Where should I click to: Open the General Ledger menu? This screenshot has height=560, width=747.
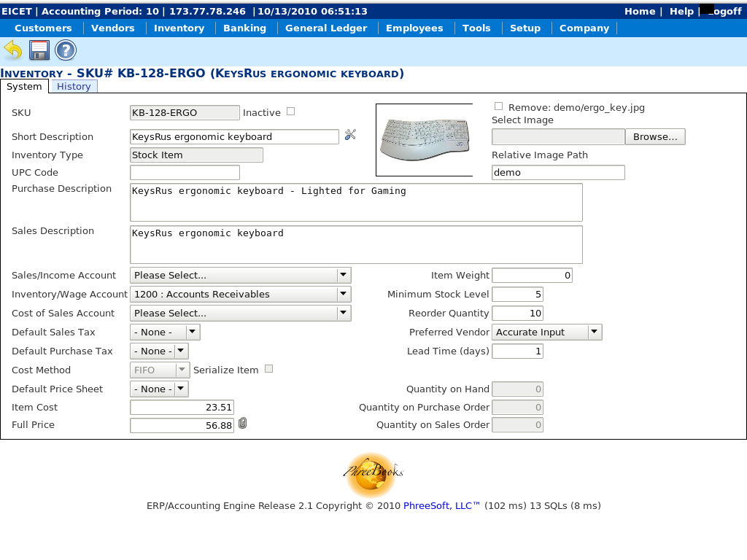(x=326, y=28)
